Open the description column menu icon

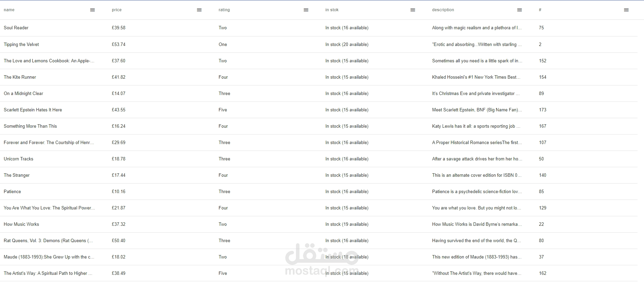click(x=520, y=10)
